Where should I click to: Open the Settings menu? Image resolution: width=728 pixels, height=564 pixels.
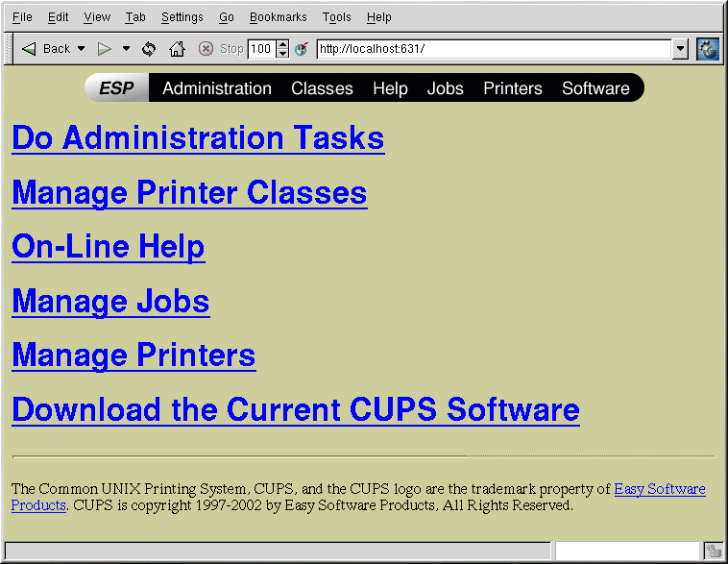(x=182, y=17)
